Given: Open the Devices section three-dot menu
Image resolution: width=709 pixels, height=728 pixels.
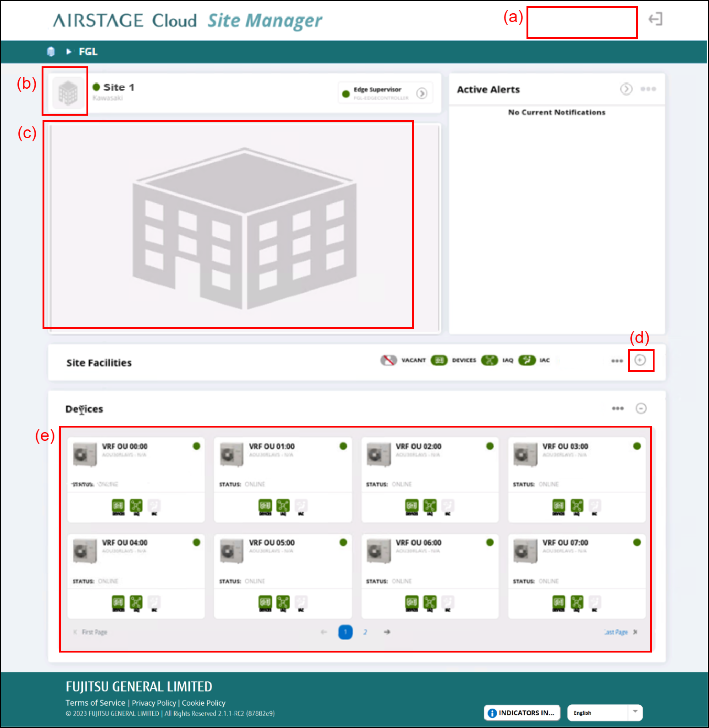Looking at the screenshot, I should pyautogui.click(x=618, y=408).
